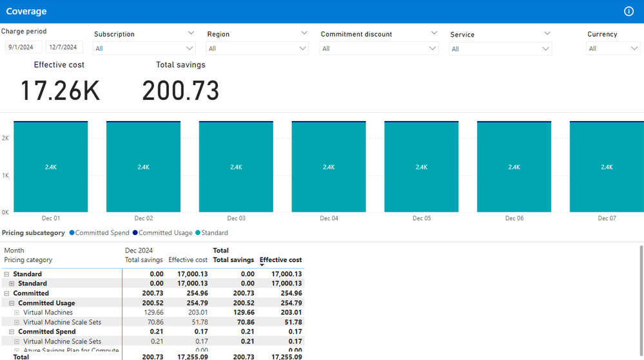
Task: Select the Standard legend item
Action: [x=214, y=233]
